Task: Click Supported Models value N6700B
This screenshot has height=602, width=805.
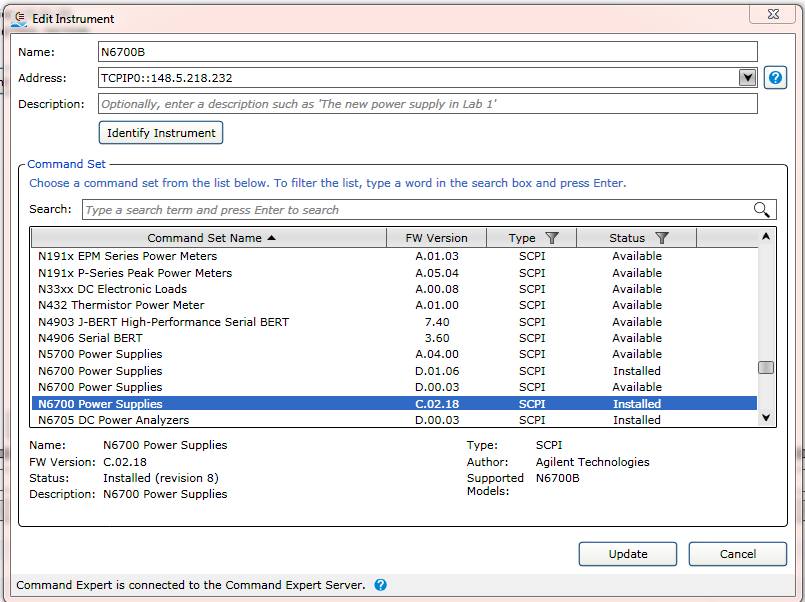Action: point(558,478)
